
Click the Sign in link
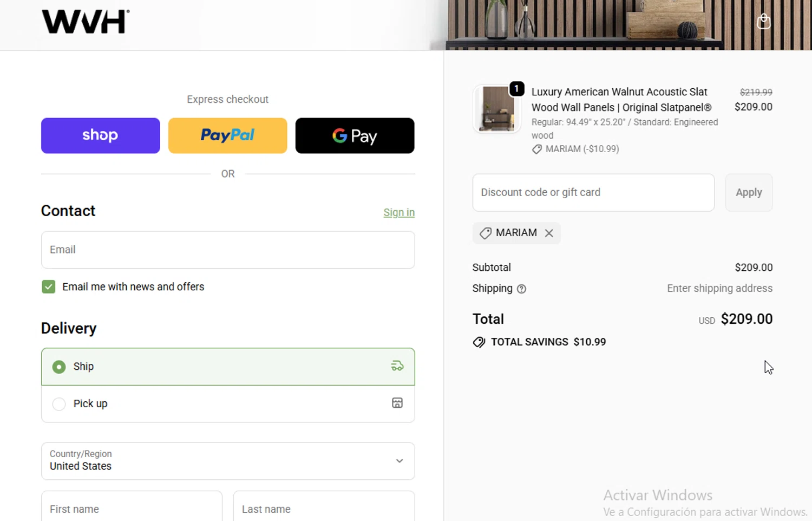click(x=399, y=212)
